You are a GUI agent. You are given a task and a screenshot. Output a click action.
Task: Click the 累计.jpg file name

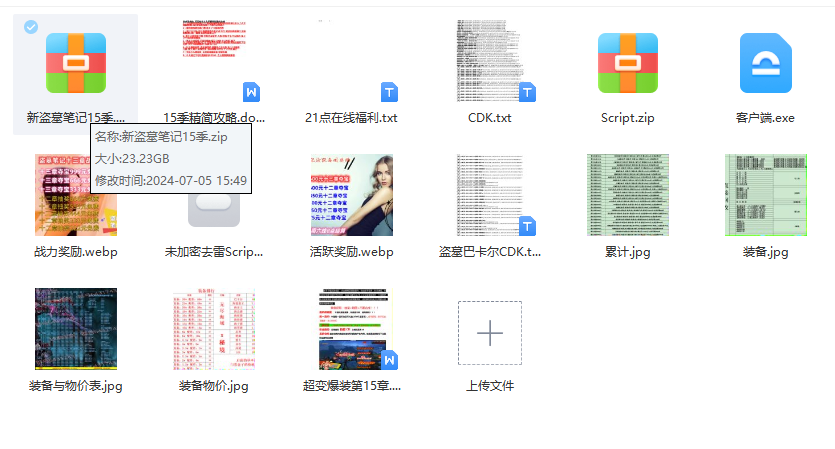click(628, 252)
